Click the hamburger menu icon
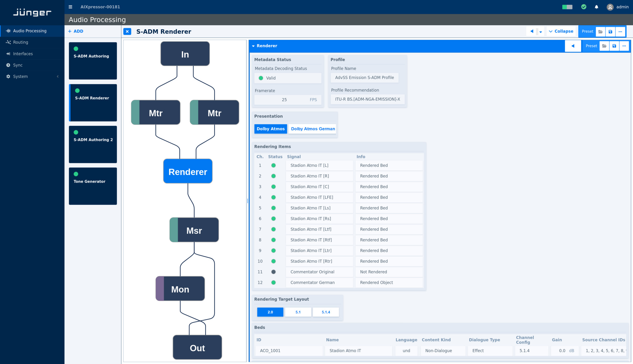The image size is (633, 364). point(70,7)
